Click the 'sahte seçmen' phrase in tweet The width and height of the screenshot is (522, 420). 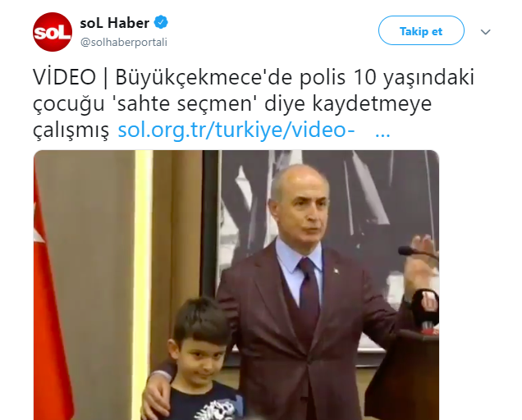click(x=184, y=103)
